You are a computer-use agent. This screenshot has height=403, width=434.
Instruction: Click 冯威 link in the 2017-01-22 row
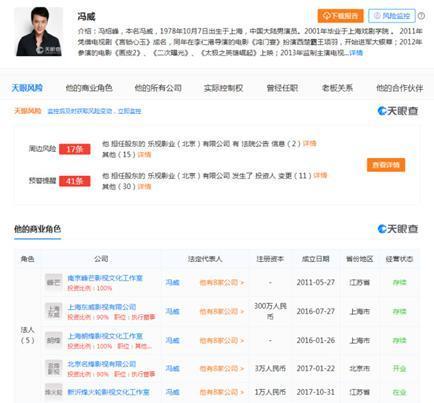[x=173, y=368]
